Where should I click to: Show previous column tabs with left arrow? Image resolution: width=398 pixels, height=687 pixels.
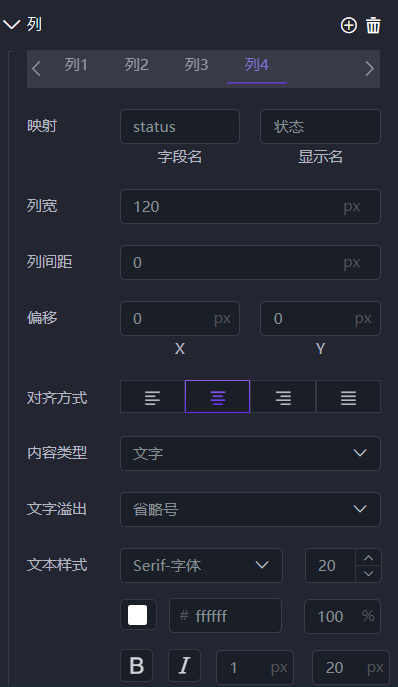coord(36,69)
